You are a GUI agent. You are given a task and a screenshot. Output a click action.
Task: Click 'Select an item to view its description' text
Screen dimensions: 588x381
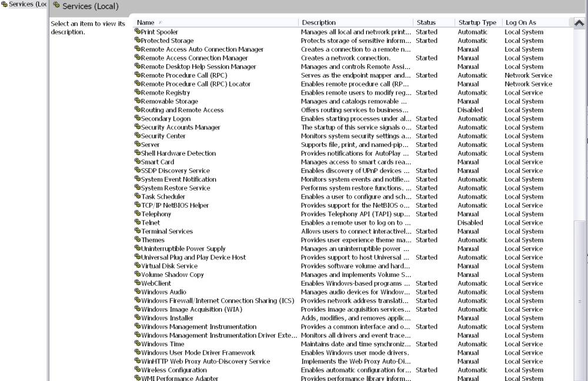(x=88, y=28)
